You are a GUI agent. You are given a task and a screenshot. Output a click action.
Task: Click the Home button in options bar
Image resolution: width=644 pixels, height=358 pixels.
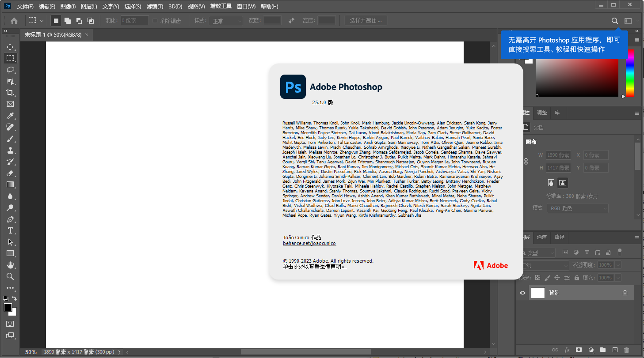pos(14,21)
